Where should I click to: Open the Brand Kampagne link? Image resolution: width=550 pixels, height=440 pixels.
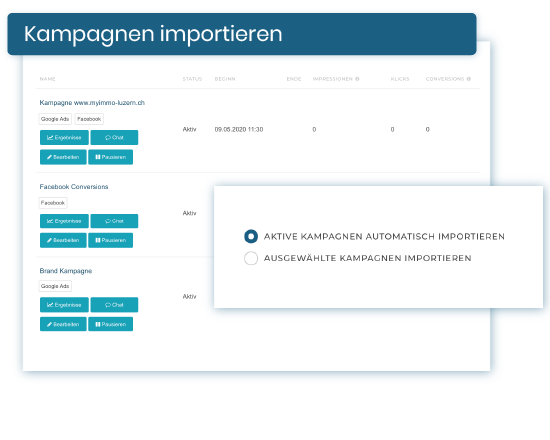(x=66, y=271)
